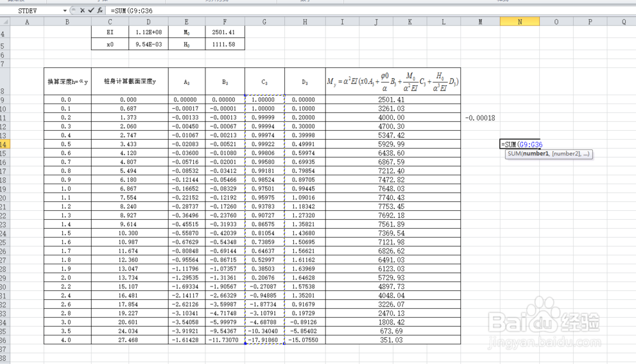
Task: Select My value 673.69
Action: 392,331
